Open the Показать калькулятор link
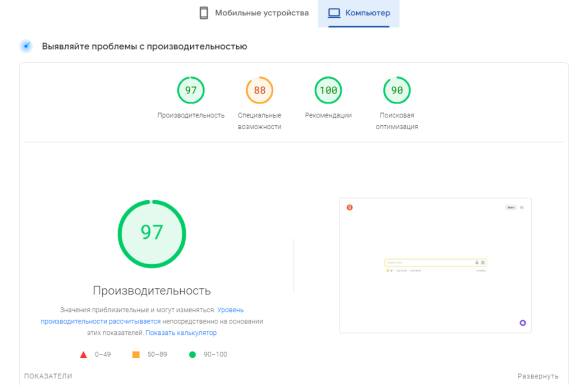Viewport: 588px width, 385px height. click(x=181, y=333)
